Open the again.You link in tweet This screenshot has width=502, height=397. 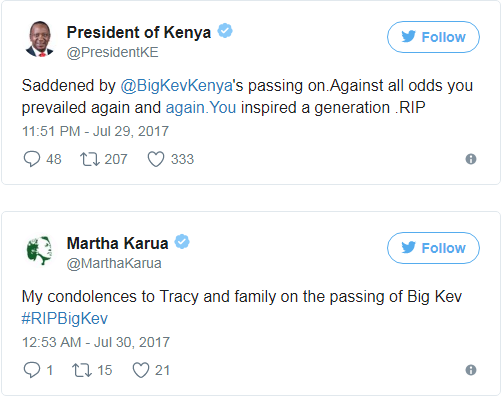[x=201, y=108]
